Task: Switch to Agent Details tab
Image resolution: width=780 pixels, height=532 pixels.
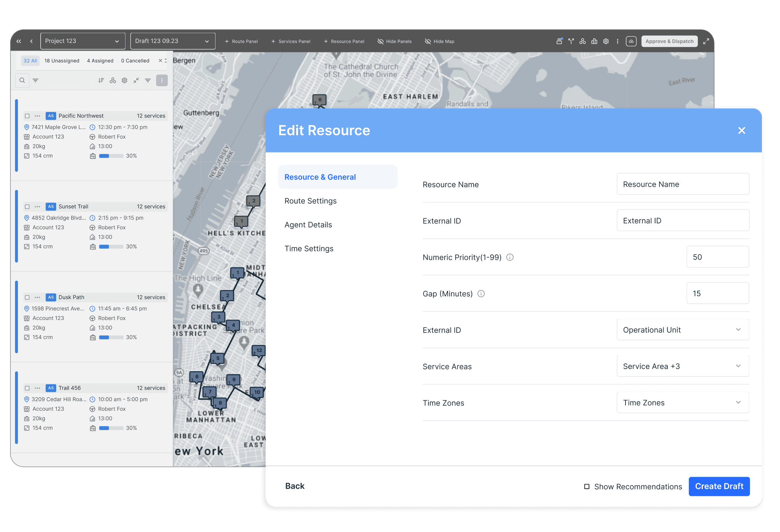Action: [308, 225]
